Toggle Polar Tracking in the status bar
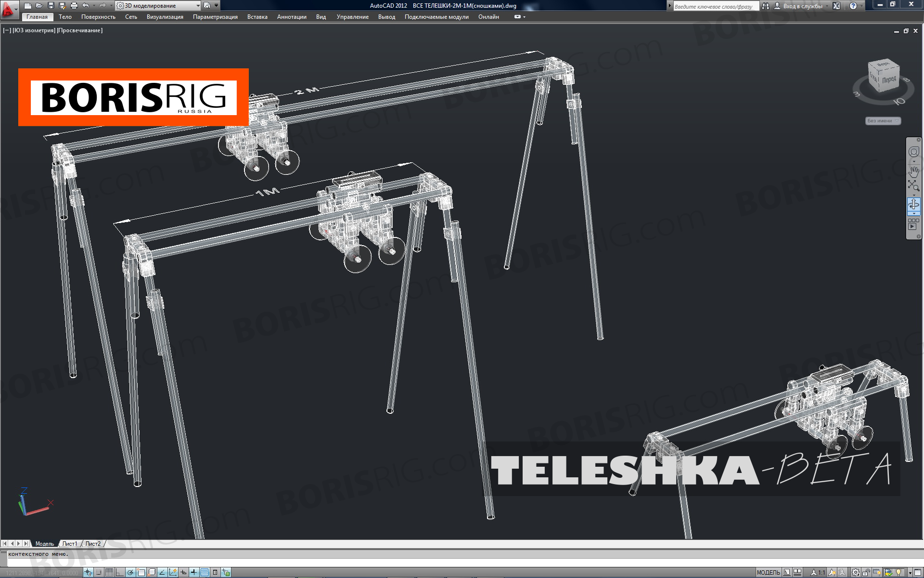 click(130, 572)
